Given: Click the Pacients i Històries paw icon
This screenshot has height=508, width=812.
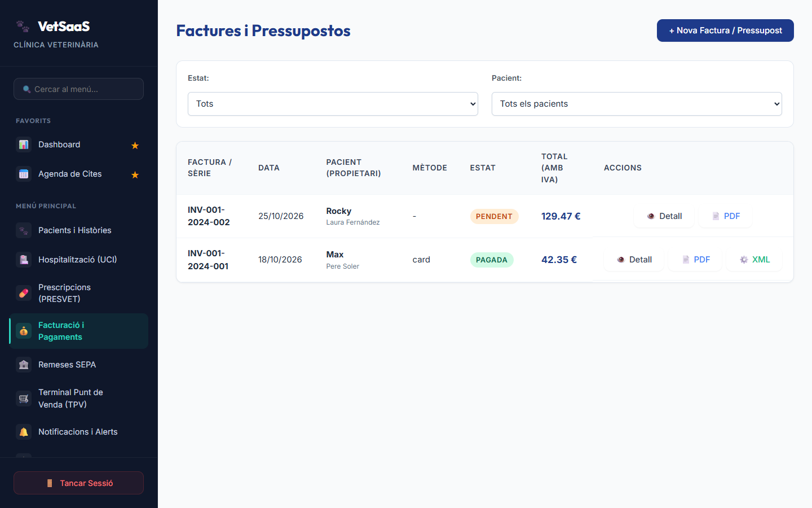Looking at the screenshot, I should coord(24,230).
